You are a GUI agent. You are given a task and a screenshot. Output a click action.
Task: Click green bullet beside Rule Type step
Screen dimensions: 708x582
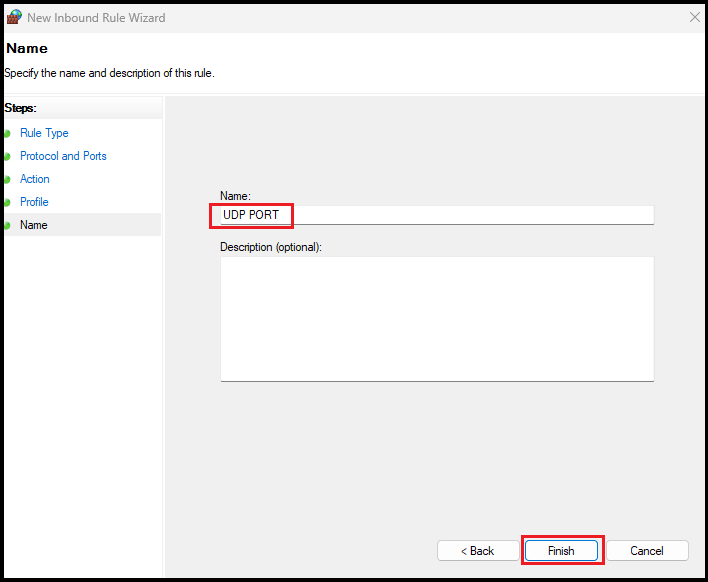7,133
